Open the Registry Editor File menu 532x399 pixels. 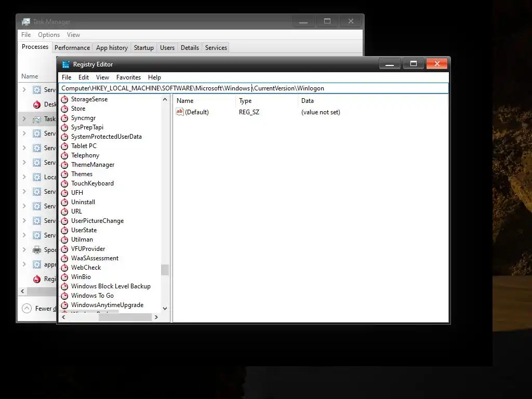[66, 77]
